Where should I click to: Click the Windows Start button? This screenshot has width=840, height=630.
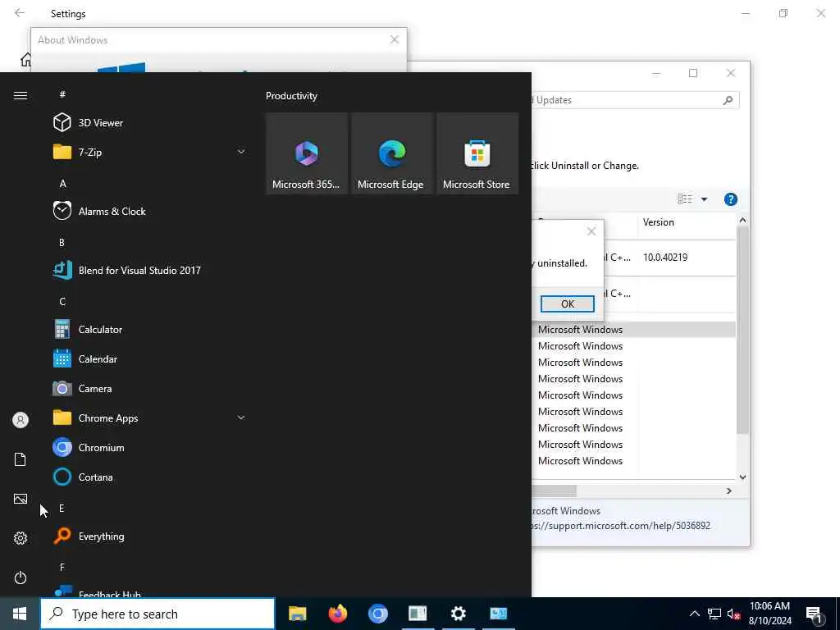click(x=20, y=614)
